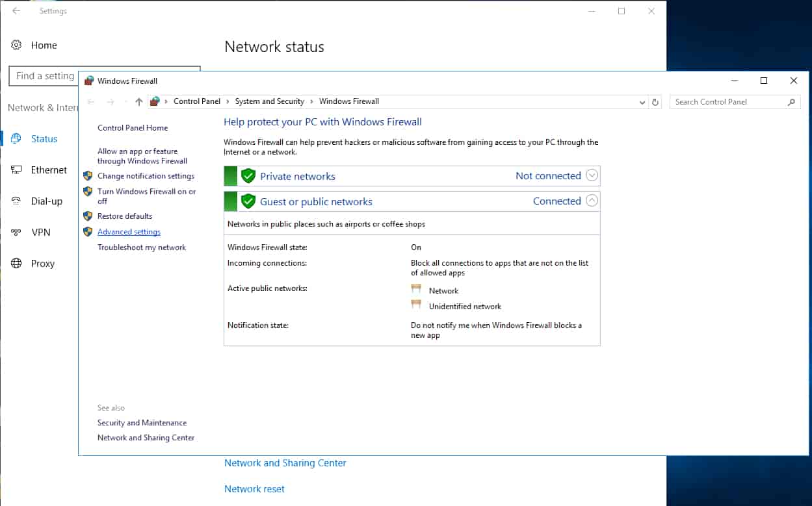The width and height of the screenshot is (812, 506).
Task: Open Troubleshoot my network link
Action: coord(142,247)
